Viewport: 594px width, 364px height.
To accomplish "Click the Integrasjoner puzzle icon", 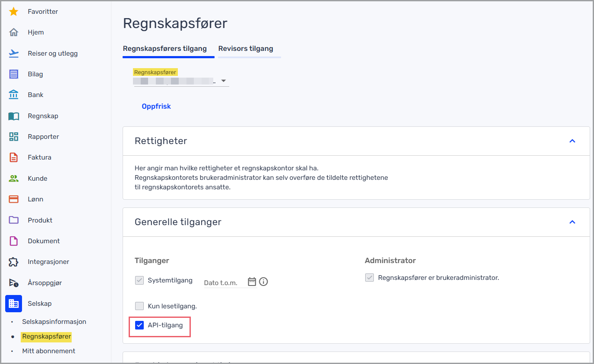I will point(14,262).
